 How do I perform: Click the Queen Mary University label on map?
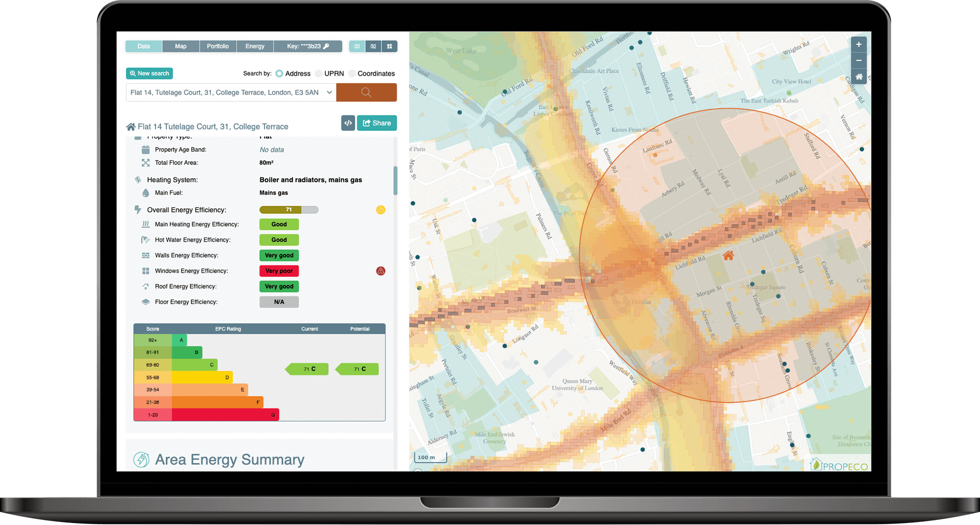[x=577, y=385]
